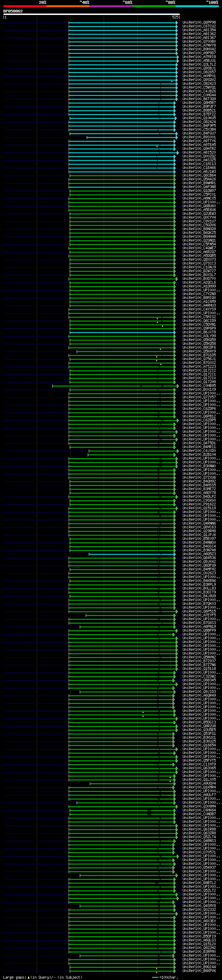Select hit UniRef100_B0LL83

(x=199, y=589)
